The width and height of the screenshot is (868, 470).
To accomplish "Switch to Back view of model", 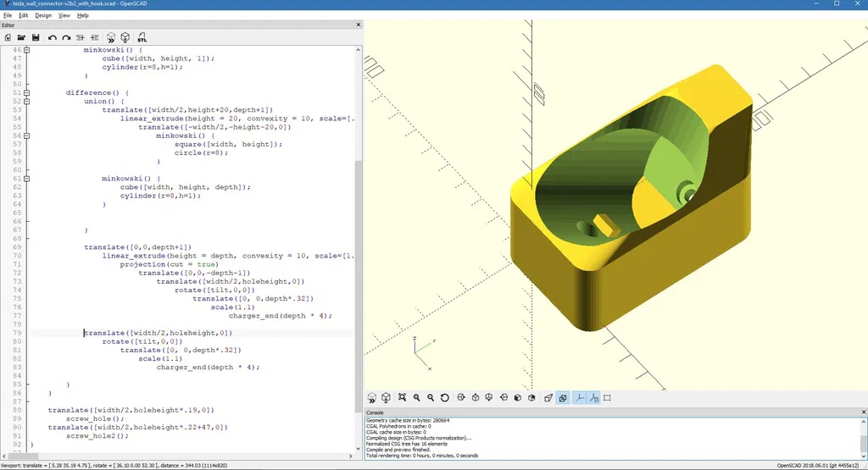I will coord(532,397).
